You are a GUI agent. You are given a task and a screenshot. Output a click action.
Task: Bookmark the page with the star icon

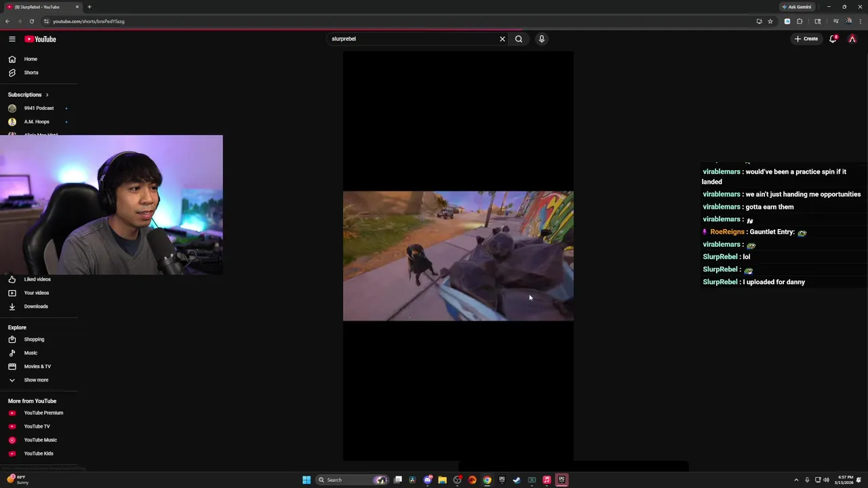coord(770,21)
